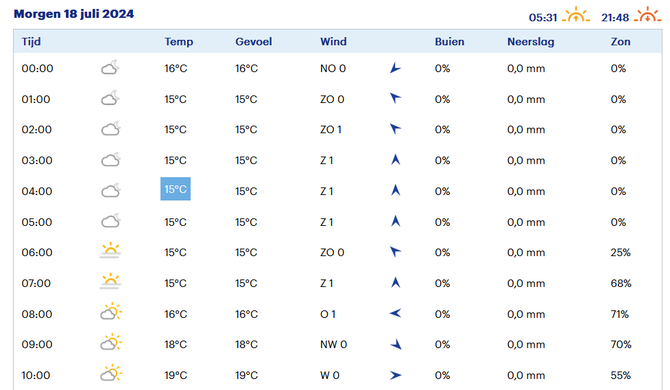Click the wind arrow in the 09:00 row

(396, 344)
